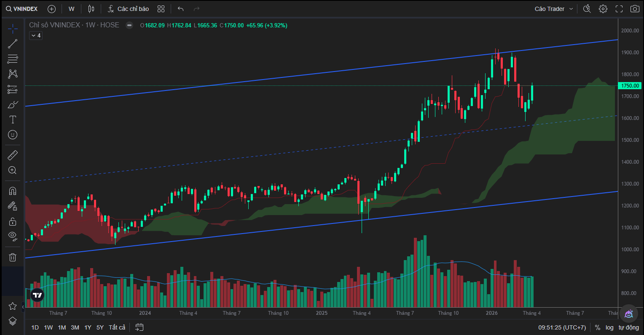Image resolution: width=644 pixels, height=335 pixels.
Task: Toggle the percent scale
Action: [x=598, y=327]
